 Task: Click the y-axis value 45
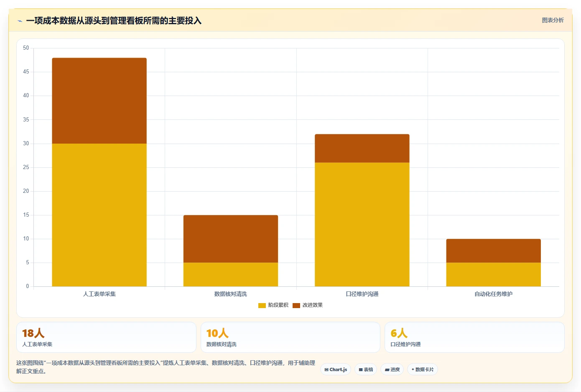(26, 72)
